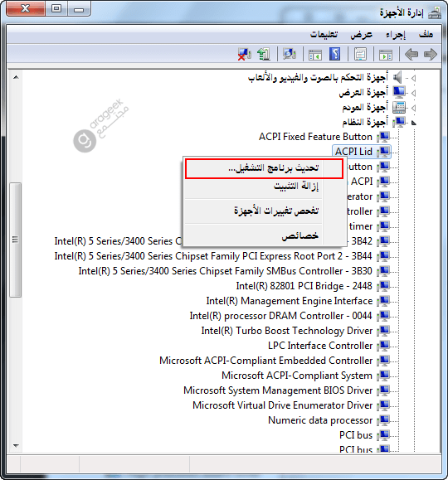Select Intel SMBus Controller - 3B30 entry
448x480 pixels.
click(225, 271)
